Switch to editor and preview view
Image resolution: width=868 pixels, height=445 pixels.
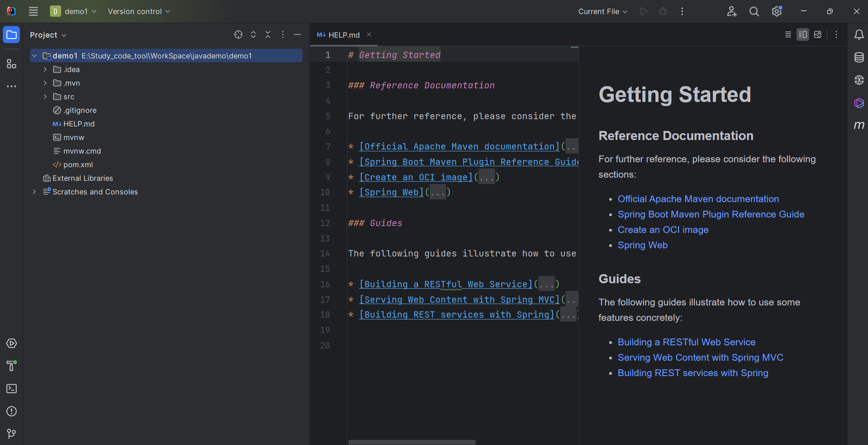click(x=803, y=35)
